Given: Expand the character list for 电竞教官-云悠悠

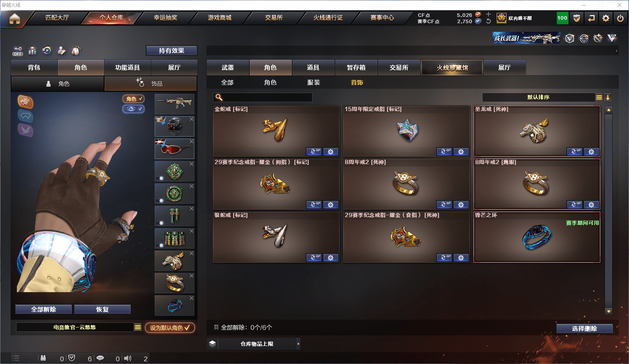Looking at the screenshot, I should [138, 327].
